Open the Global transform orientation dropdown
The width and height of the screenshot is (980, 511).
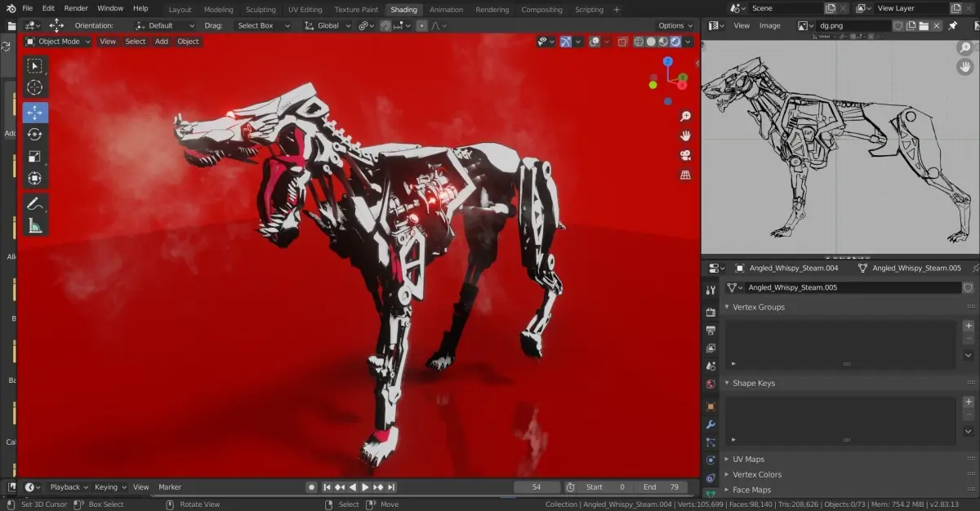[327, 25]
